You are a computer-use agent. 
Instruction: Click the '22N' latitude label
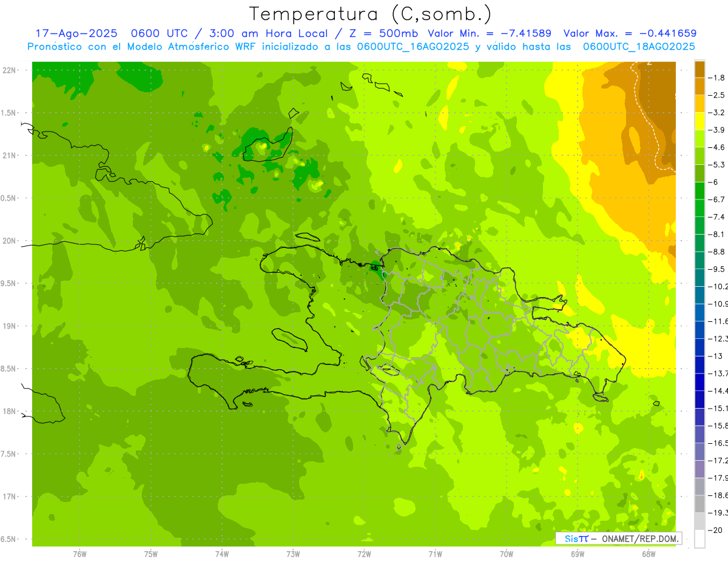(x=8, y=70)
